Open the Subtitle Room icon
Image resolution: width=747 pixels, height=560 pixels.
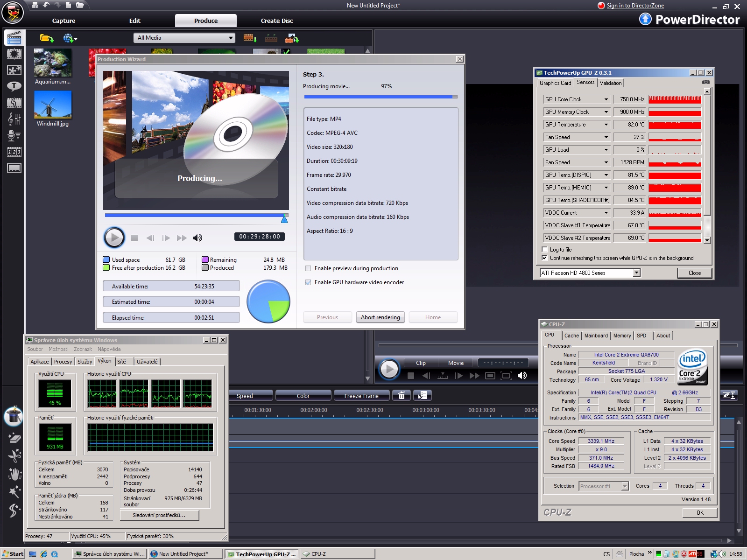14,168
